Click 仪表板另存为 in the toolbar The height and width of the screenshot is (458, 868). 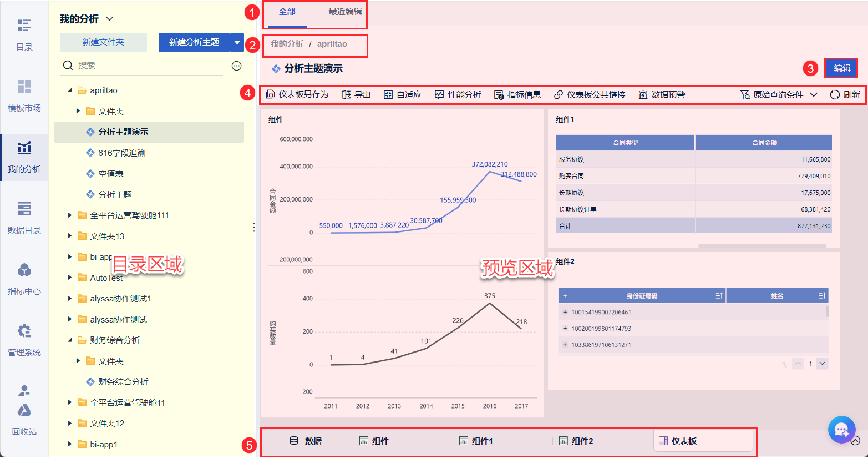(297, 94)
